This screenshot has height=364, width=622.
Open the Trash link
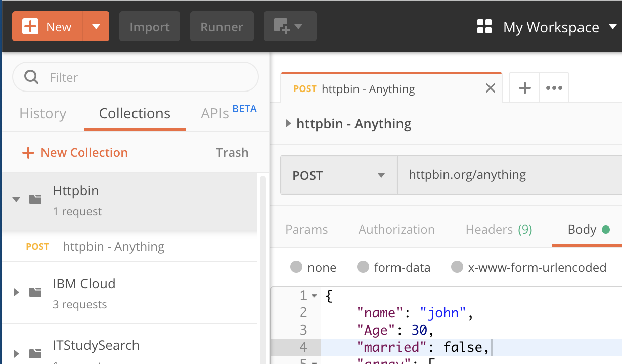[232, 153]
